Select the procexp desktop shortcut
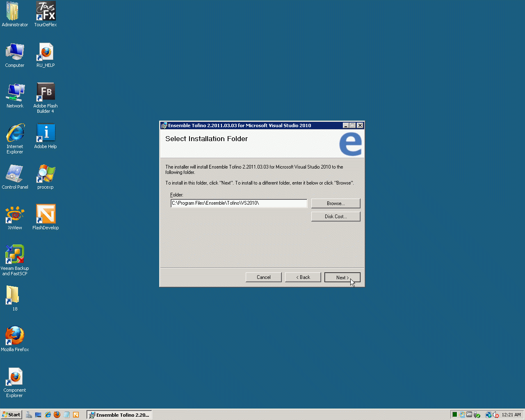525x420 pixels. pyautogui.click(x=46, y=177)
